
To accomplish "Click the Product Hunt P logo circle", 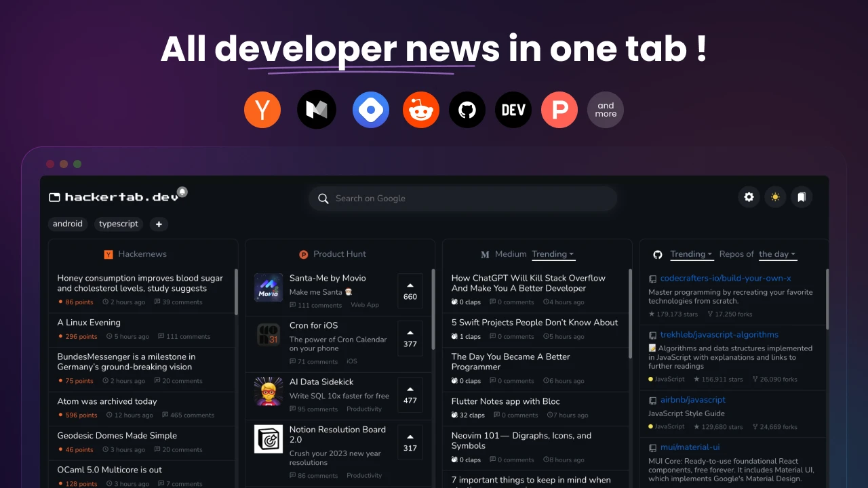I will (x=559, y=109).
